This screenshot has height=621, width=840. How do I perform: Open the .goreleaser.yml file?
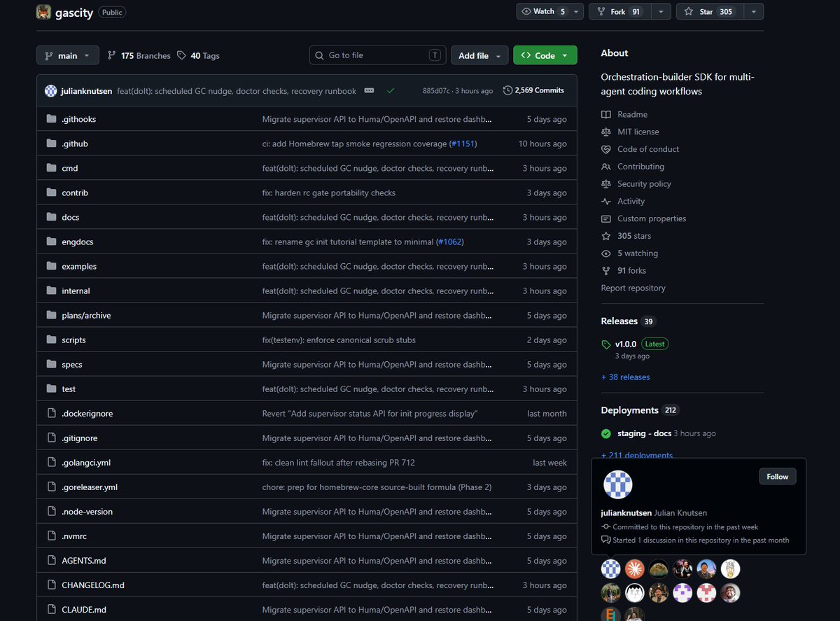90,487
